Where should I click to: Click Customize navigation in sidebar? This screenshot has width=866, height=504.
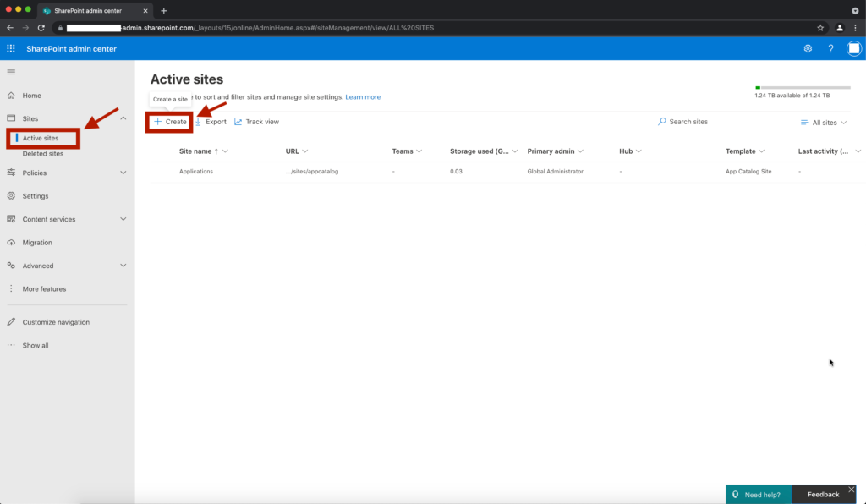click(x=56, y=322)
